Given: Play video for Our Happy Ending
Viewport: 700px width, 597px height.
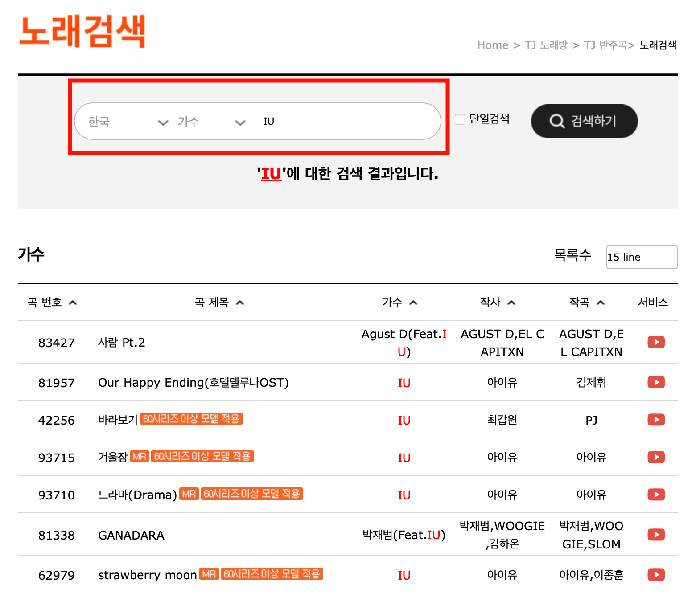Looking at the screenshot, I should [656, 382].
